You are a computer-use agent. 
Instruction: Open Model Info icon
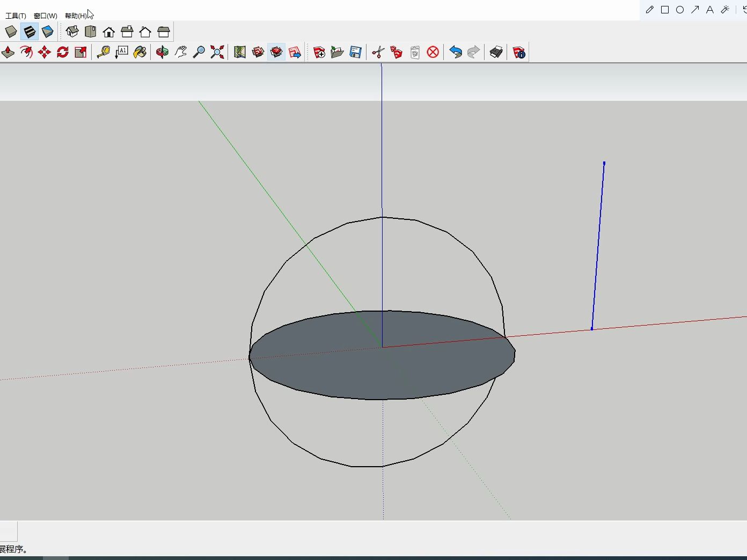pos(519,52)
